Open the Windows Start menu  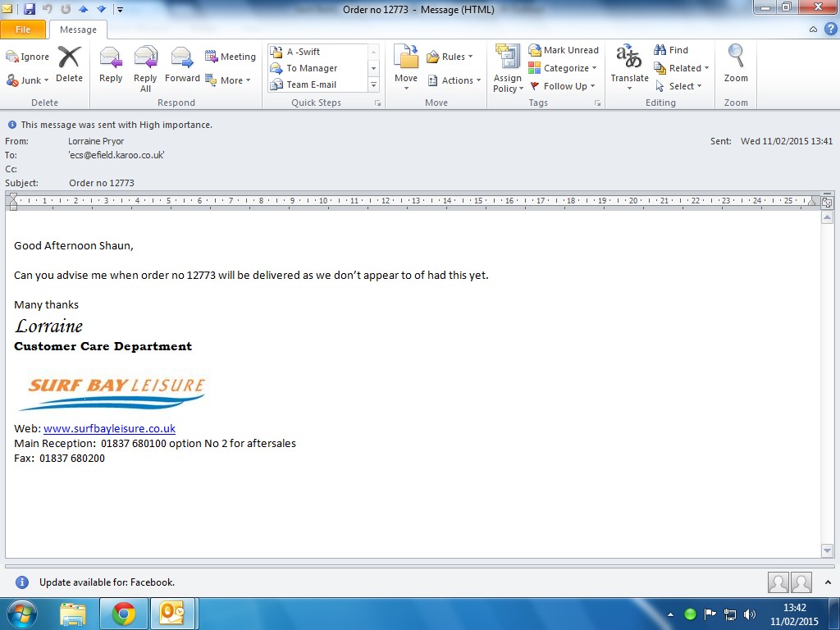[21, 614]
